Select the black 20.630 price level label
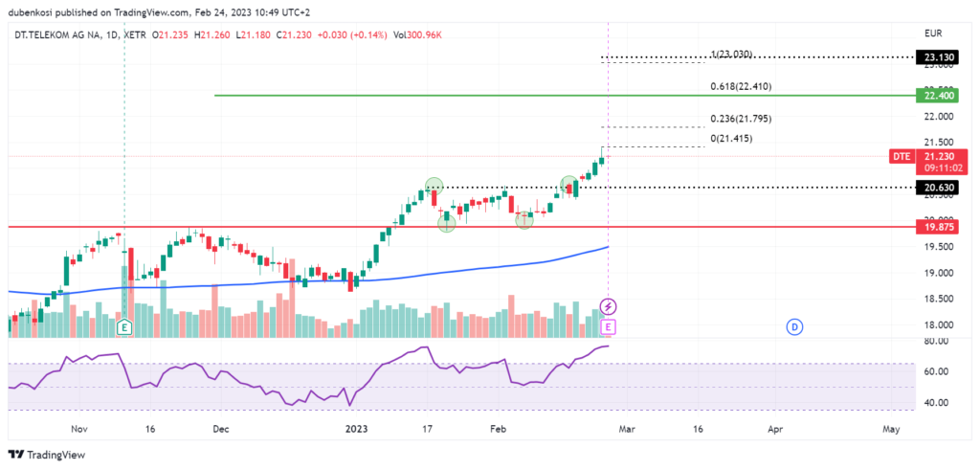The image size is (980, 469). click(x=936, y=187)
